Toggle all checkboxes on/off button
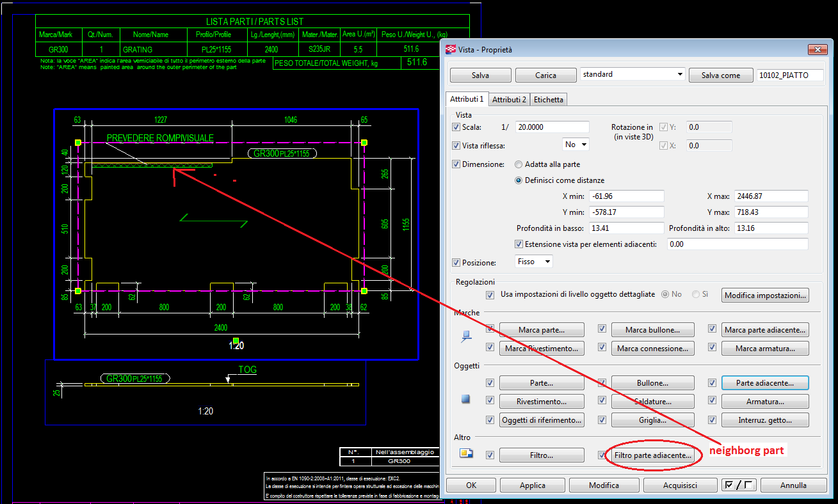The image size is (838, 504). [x=738, y=485]
